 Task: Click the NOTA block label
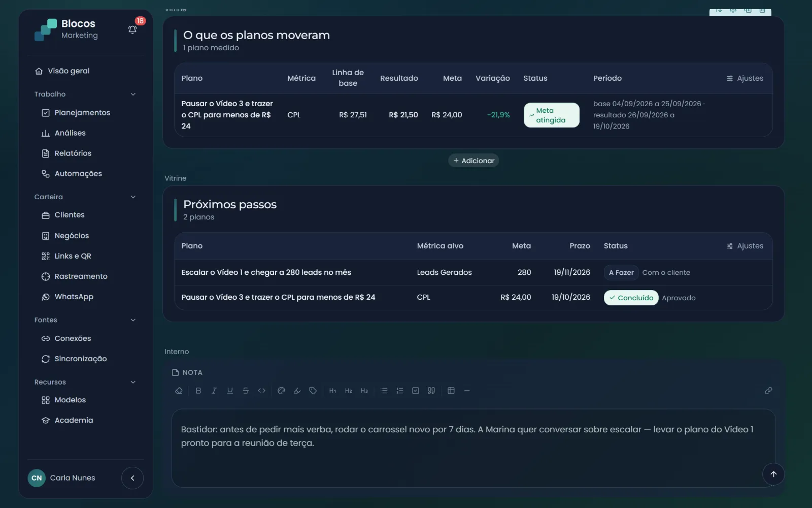(187, 372)
